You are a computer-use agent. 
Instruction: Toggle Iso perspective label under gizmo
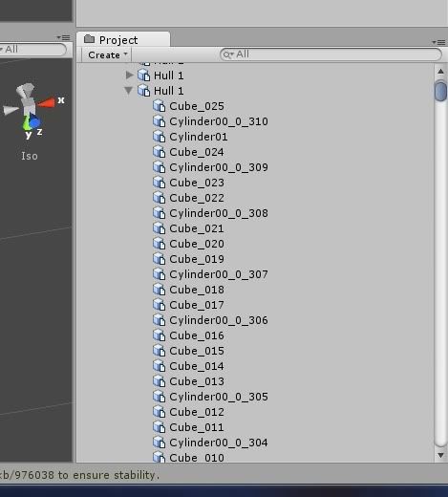(30, 156)
